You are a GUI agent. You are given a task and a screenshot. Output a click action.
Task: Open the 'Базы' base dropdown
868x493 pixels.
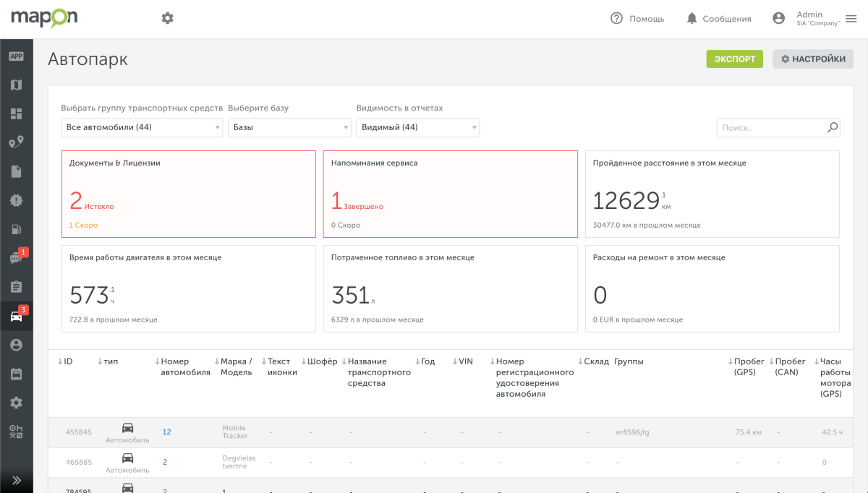(x=289, y=128)
